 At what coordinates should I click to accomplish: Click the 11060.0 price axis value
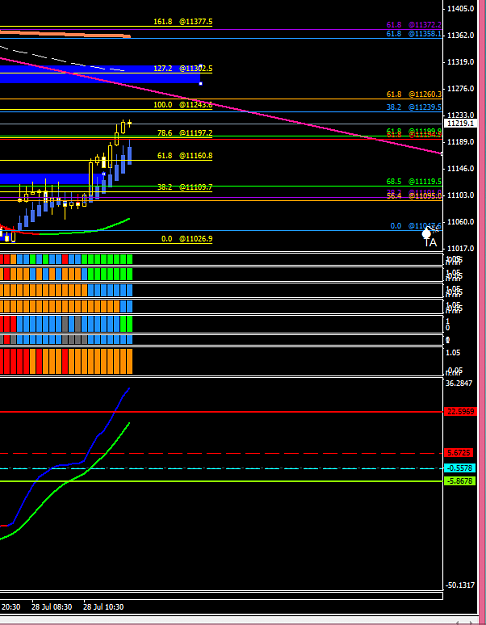tap(460, 222)
